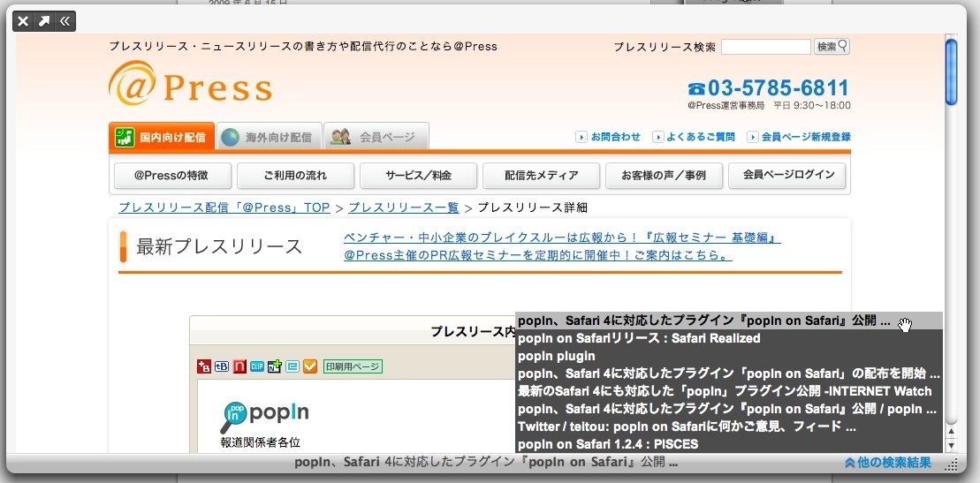Viewport: 980px width, 483px height.
Task: Open the ご利用の流れ menu
Action: click(295, 176)
